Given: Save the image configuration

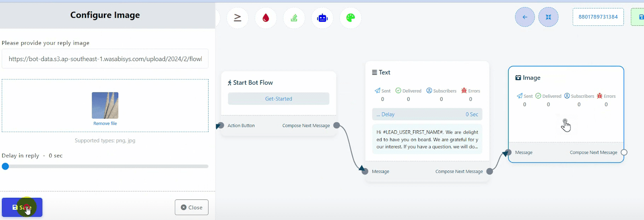Looking at the screenshot, I should (x=22, y=207).
